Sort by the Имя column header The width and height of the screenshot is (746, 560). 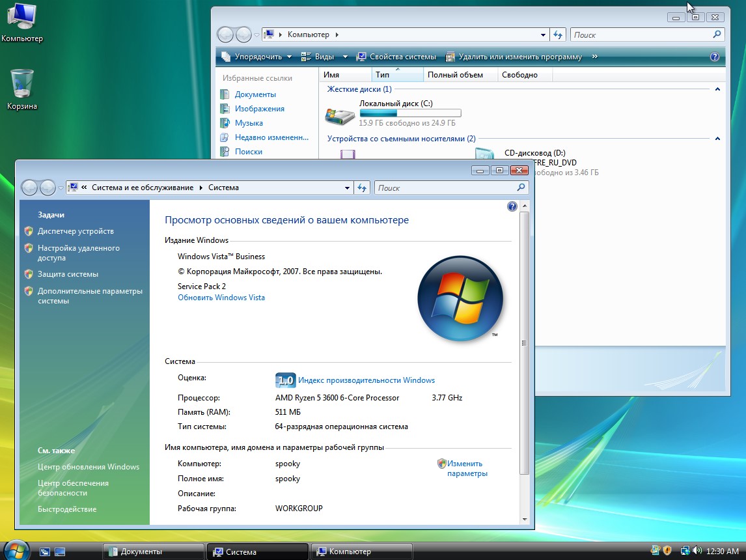pos(345,75)
